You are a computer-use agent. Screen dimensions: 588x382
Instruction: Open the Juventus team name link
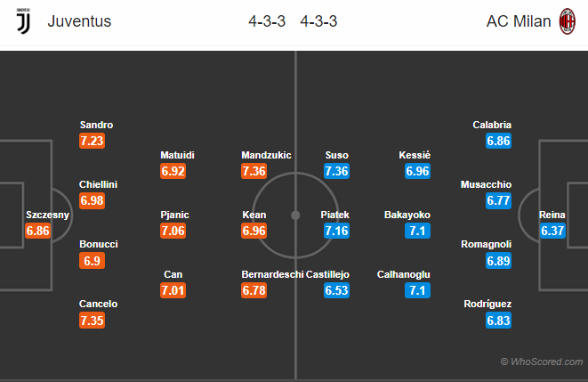point(79,21)
